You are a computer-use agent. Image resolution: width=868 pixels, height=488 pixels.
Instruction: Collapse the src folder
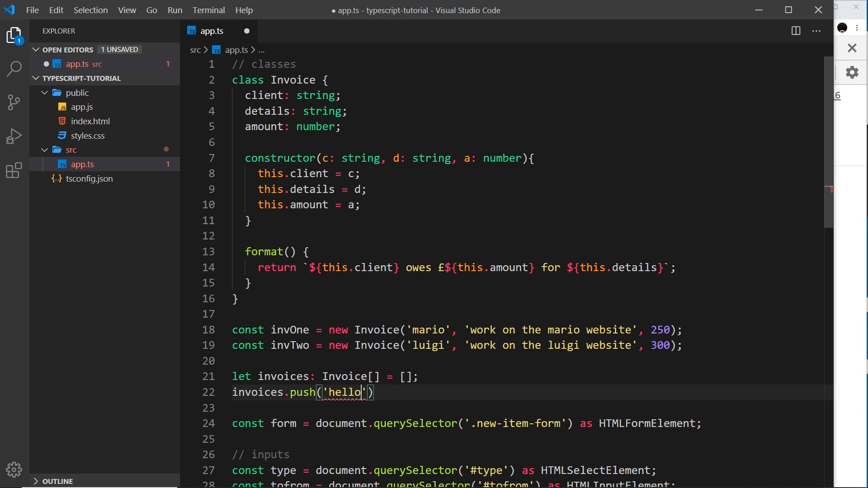coord(44,150)
